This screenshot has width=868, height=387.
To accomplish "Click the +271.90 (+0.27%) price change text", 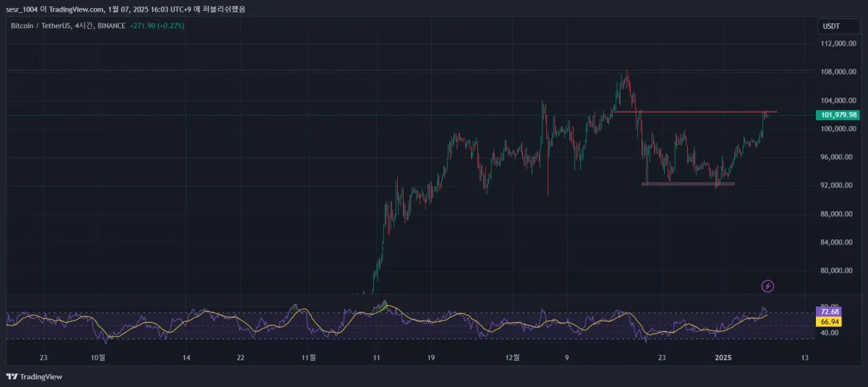I will [156, 25].
